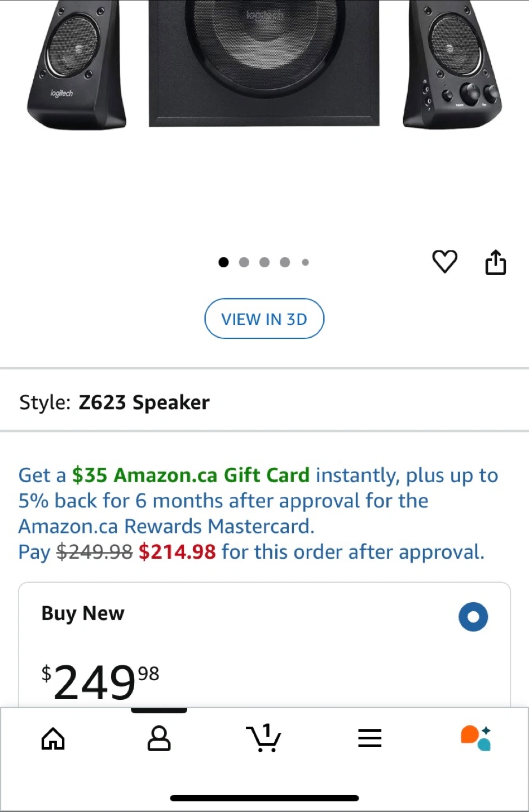
Task: Jump to the third image dot
Action: tap(264, 262)
